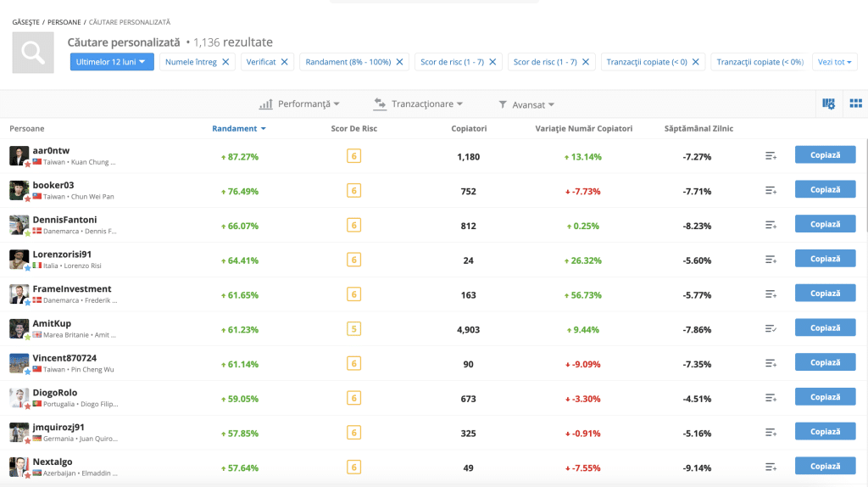Click the Tranzacții copiate (< 0%) filter chip

[x=759, y=62]
